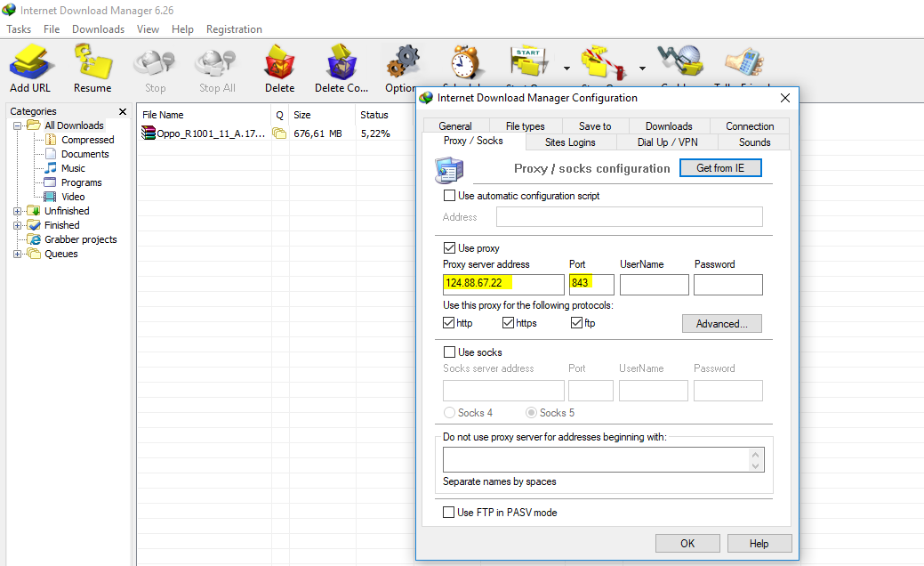Switch to the File types tab
The image size is (924, 566).
pos(525,126)
